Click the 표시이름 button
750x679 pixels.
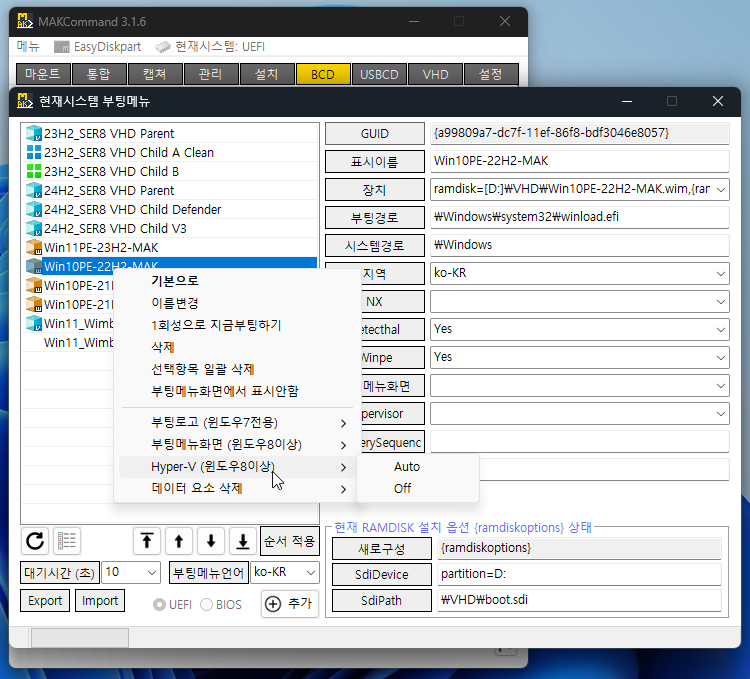pos(375,162)
